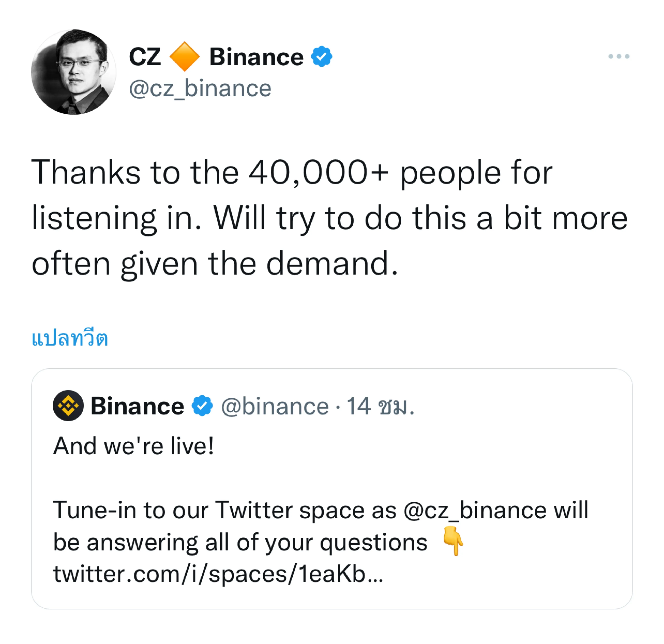Open the quoted tweet's @binance handle
The height and width of the screenshot is (644, 664).
click(275, 406)
